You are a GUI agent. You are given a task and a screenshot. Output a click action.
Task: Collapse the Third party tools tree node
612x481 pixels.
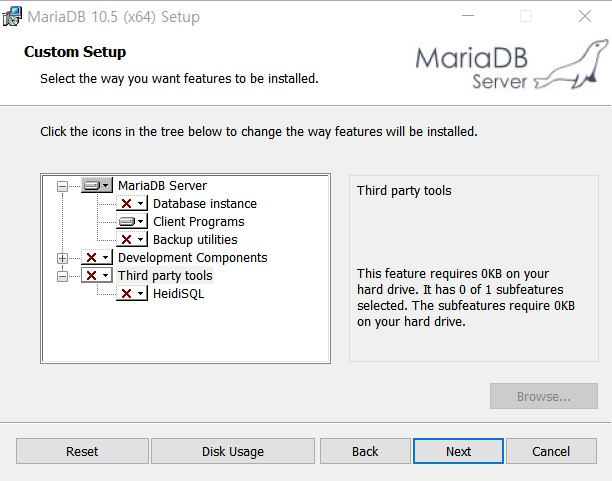[x=62, y=276]
